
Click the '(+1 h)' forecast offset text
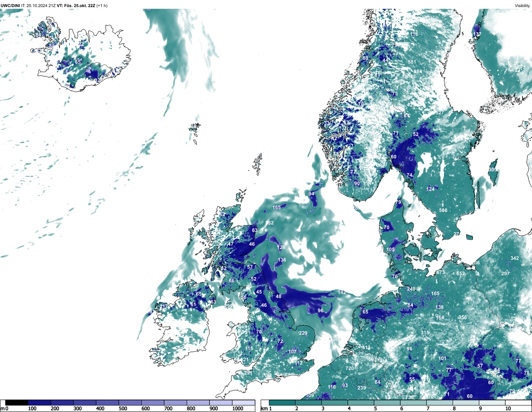click(x=102, y=5)
